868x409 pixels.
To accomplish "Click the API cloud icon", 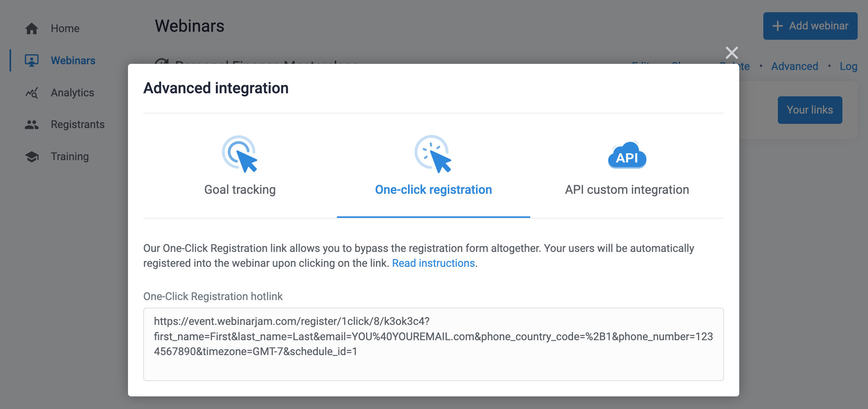I will point(627,156).
